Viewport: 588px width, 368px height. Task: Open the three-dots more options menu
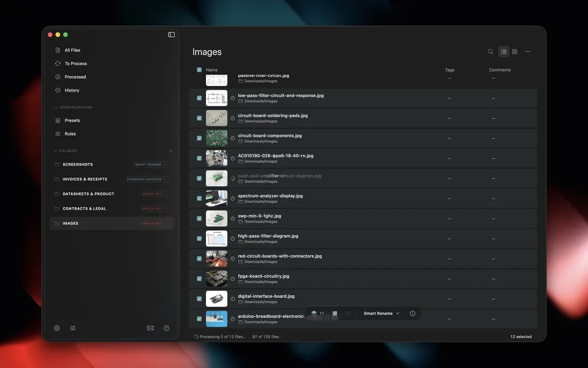pyautogui.click(x=528, y=51)
